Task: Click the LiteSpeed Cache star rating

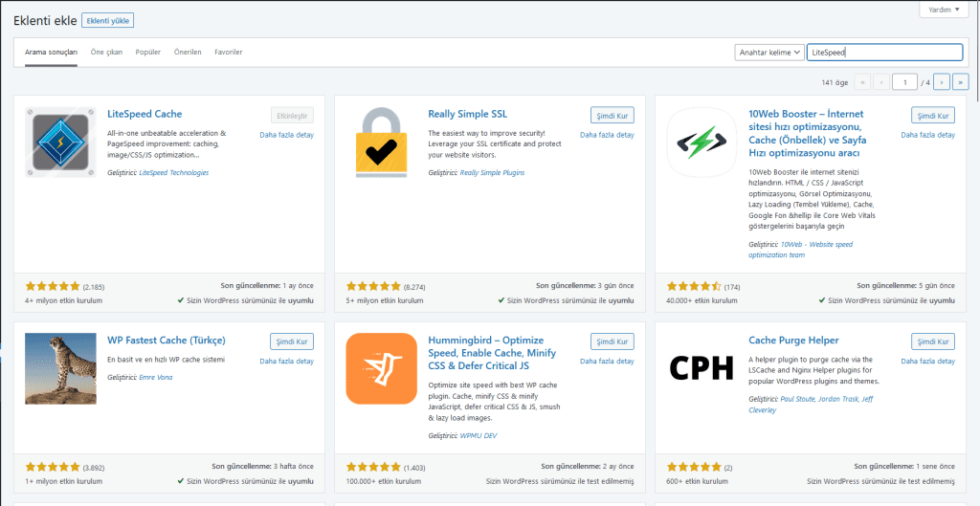Action: pyautogui.click(x=53, y=287)
